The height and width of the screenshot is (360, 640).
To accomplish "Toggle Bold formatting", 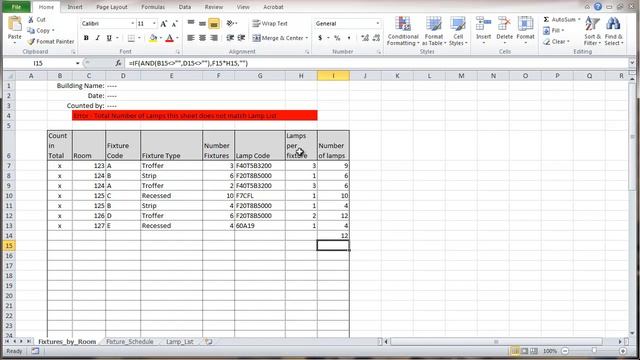I will [86, 38].
